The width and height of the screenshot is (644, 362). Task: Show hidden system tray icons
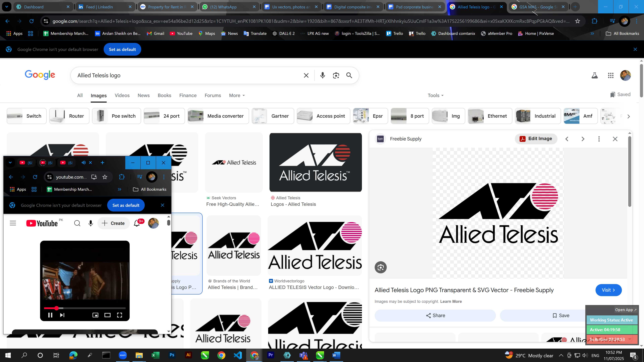pos(561,355)
